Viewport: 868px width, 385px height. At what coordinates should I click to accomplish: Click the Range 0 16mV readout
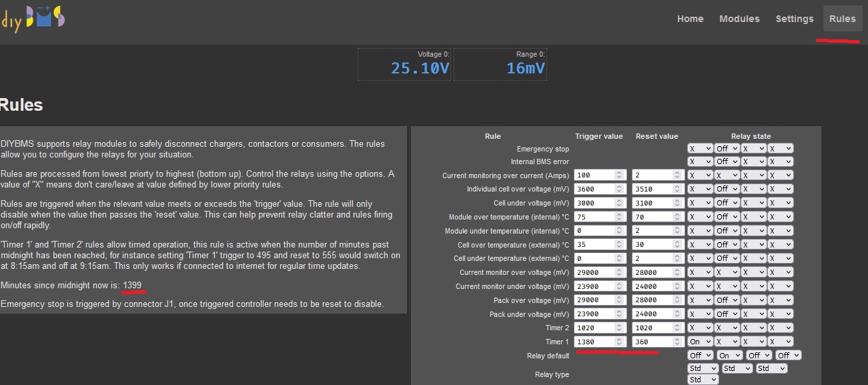click(500, 64)
